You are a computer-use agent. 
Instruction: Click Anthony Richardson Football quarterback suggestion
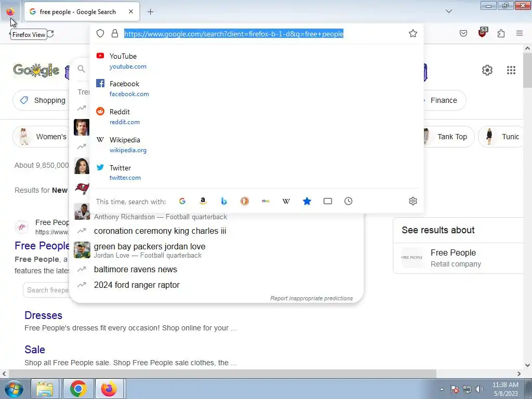click(161, 217)
